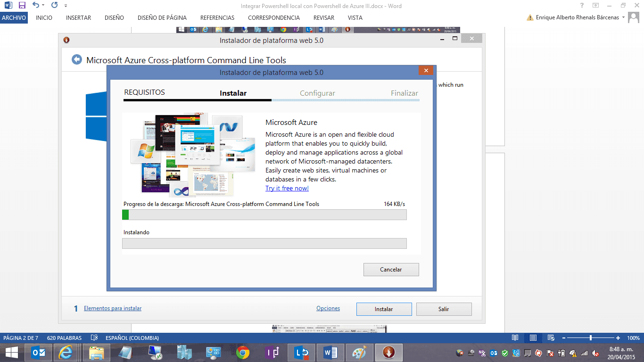Click Web Platform Installer taskbar button
Screen dimensions: 644x362
point(388,353)
